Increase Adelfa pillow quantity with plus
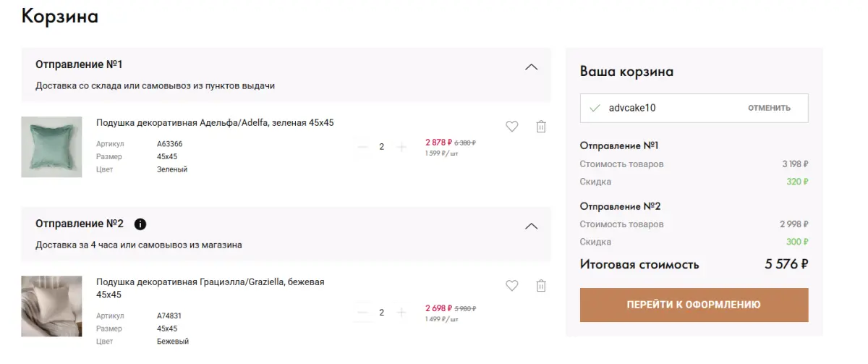 (x=402, y=147)
